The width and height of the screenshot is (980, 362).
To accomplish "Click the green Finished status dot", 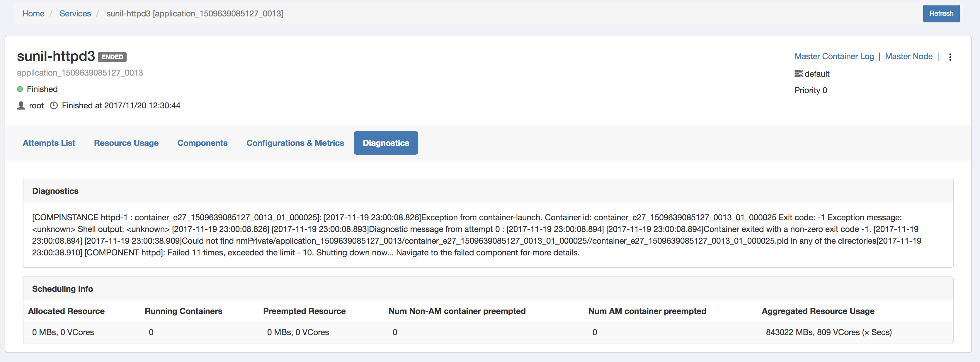I will point(20,89).
